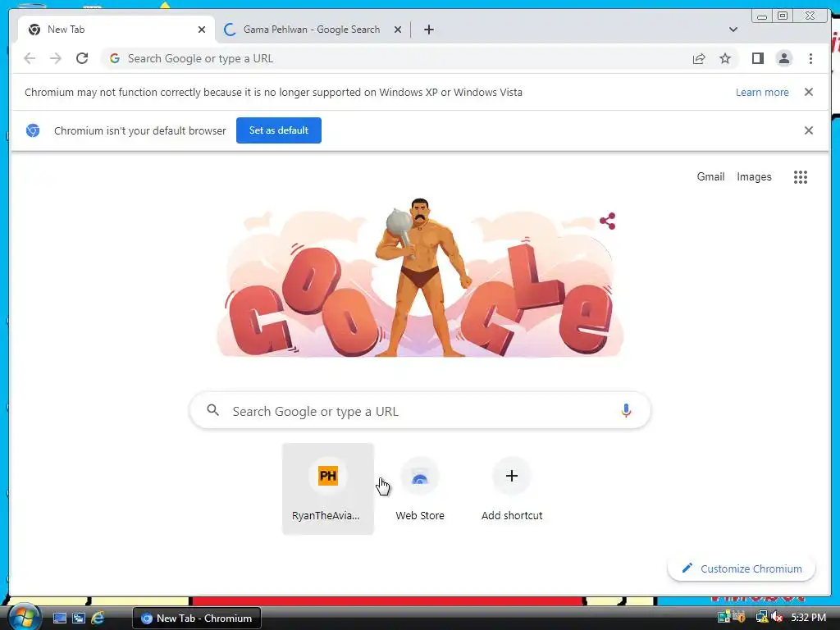Share this page via the share icon
840x630 pixels.
point(699,58)
